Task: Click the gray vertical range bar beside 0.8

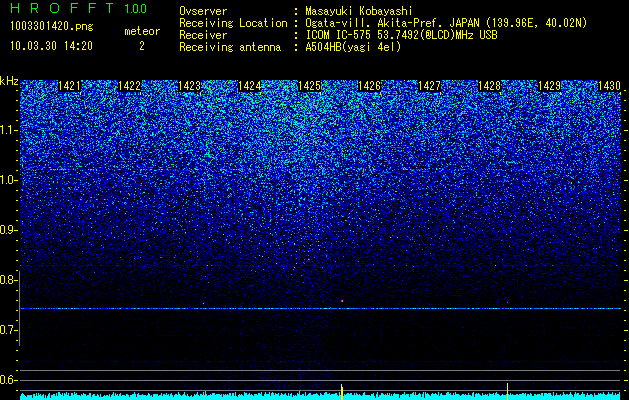Action: [19, 308]
